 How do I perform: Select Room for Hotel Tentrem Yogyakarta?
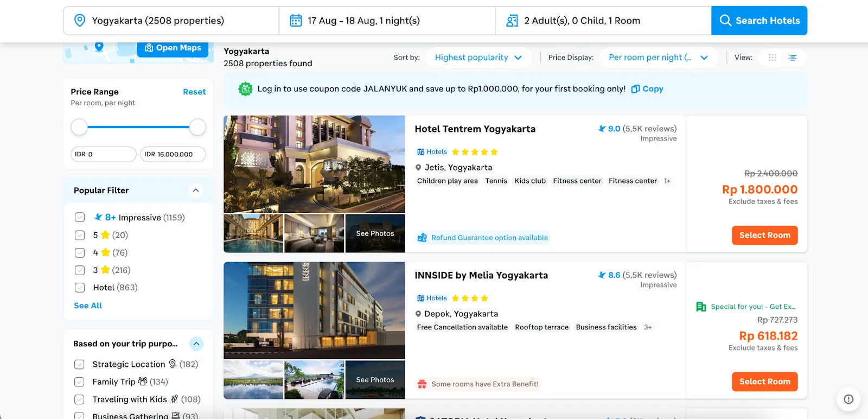pos(764,235)
